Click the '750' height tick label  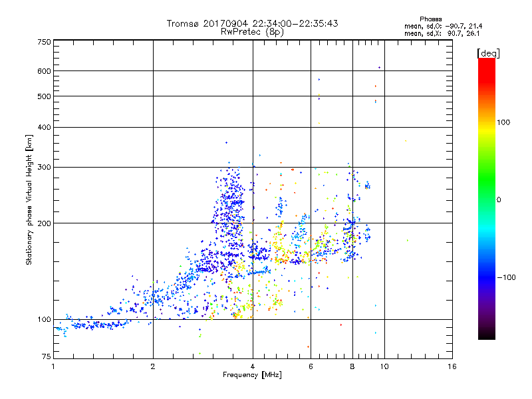(44, 42)
